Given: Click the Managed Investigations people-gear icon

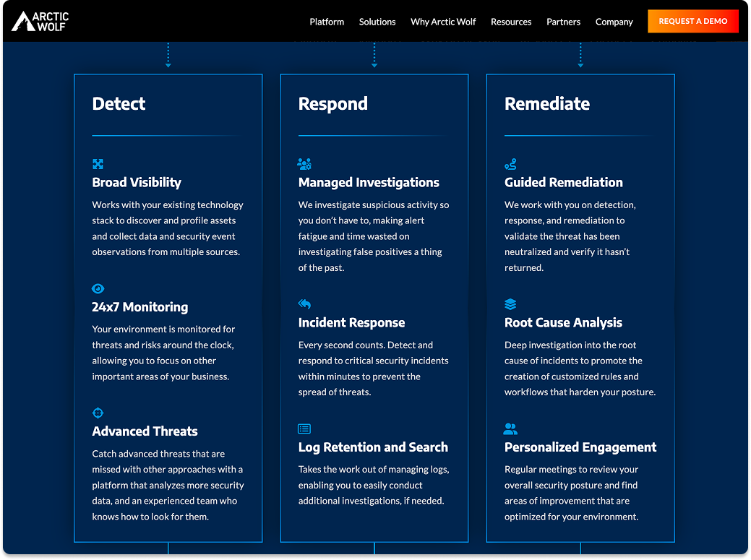Looking at the screenshot, I should pyautogui.click(x=304, y=164).
